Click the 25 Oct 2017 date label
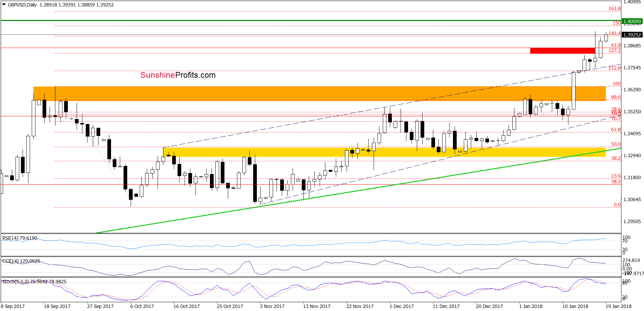The height and width of the screenshot is (311, 644). coord(230,306)
